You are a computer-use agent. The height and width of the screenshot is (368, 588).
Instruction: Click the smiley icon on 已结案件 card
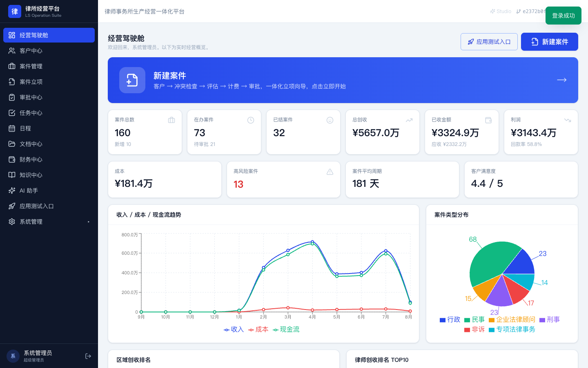[330, 120]
